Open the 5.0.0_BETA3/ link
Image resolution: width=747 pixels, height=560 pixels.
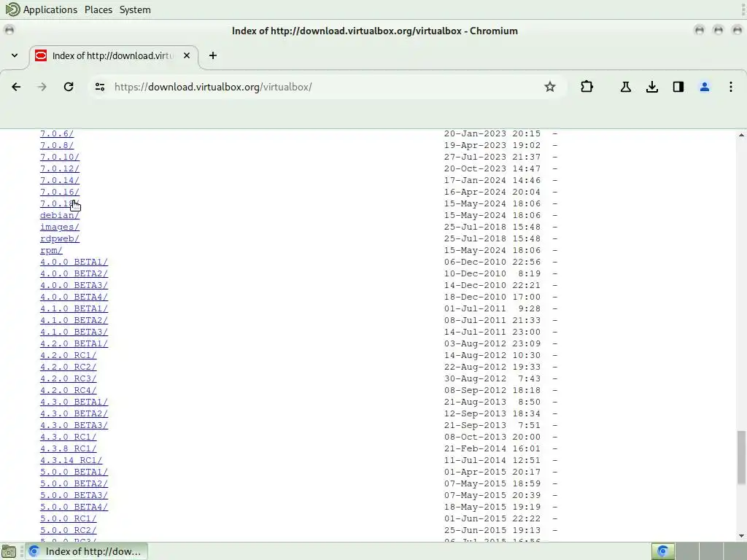(74, 495)
